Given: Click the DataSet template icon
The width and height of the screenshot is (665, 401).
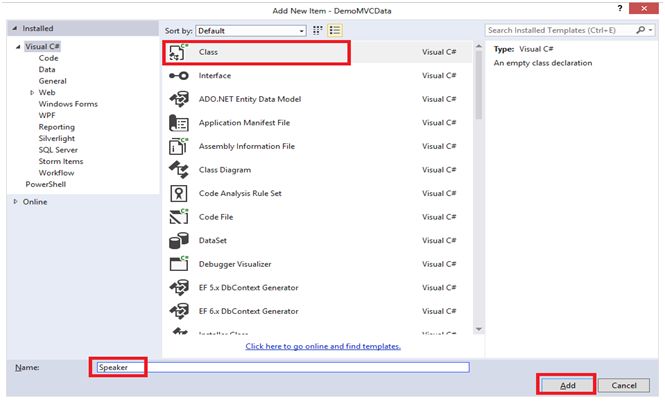Looking at the screenshot, I should tap(179, 240).
